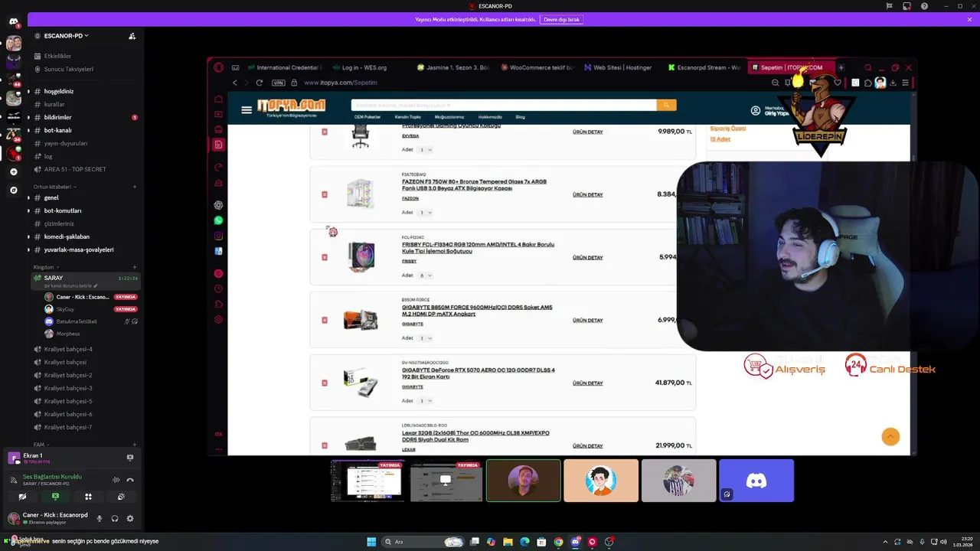
Task: Click the orange search button
Action: pyautogui.click(x=666, y=105)
